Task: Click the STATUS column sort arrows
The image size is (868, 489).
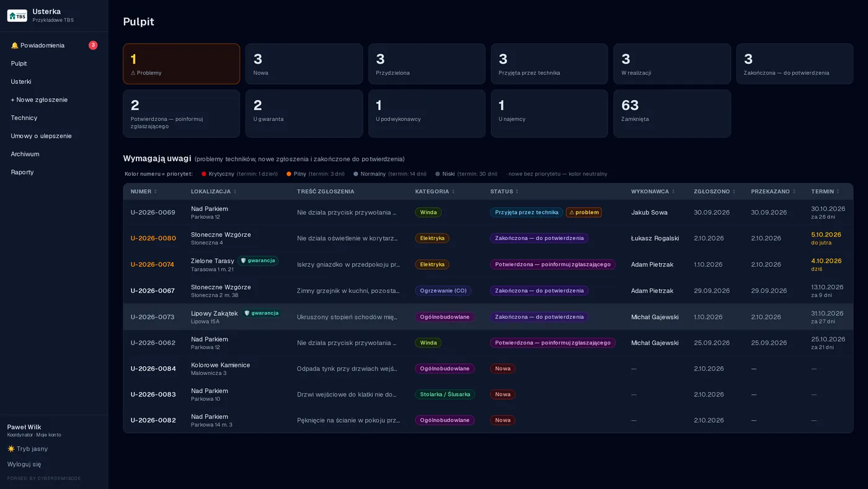Action: click(x=517, y=192)
